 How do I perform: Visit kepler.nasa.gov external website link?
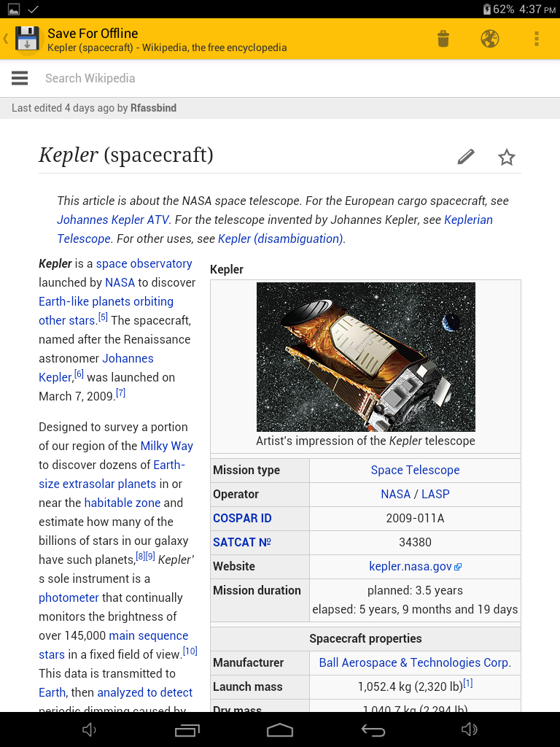(x=415, y=566)
